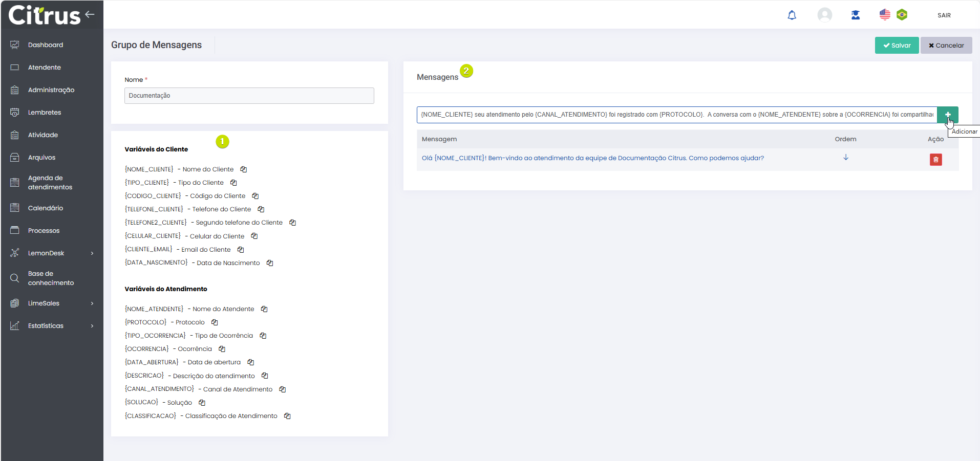Open the user profile avatar

pyautogui.click(x=824, y=15)
